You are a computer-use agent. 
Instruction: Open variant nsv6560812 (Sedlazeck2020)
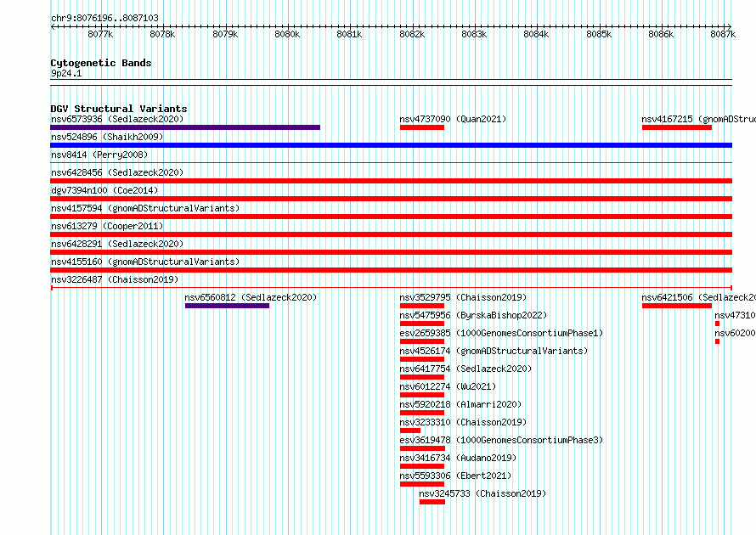pos(251,297)
